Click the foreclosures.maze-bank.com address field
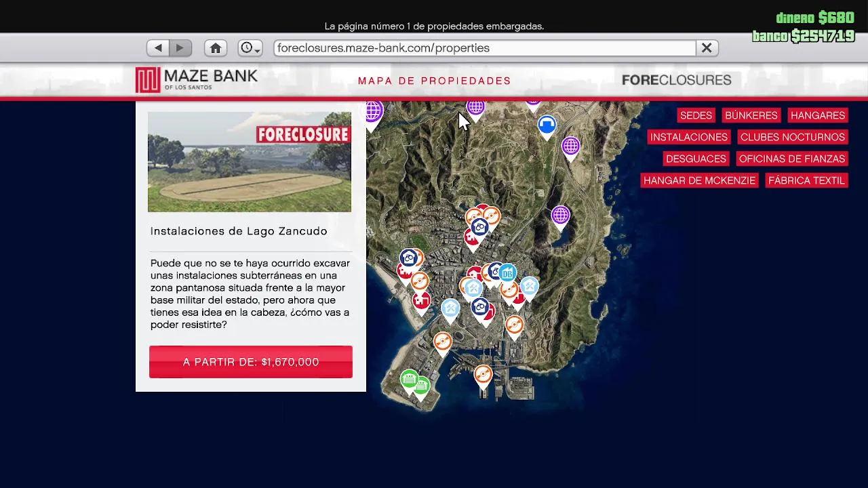 point(485,48)
